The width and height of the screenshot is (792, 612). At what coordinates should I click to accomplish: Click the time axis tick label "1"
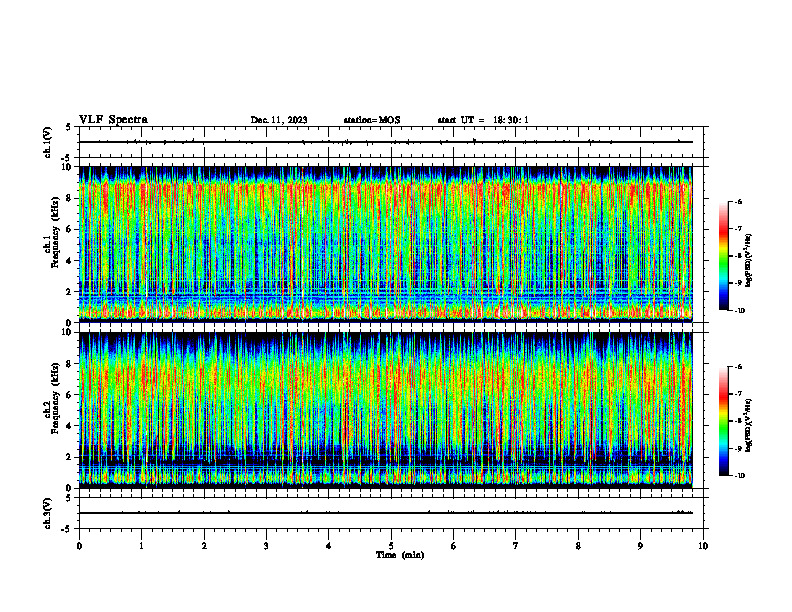click(142, 546)
